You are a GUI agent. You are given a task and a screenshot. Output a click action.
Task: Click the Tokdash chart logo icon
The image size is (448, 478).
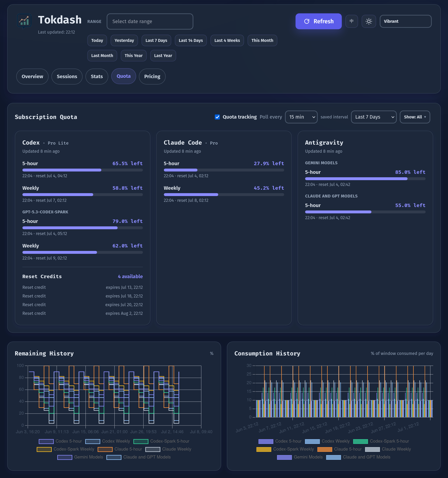24,21
